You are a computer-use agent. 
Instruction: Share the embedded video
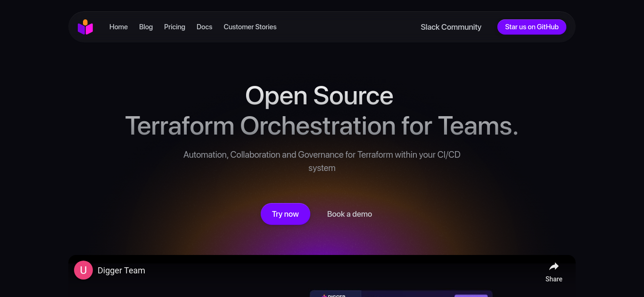(x=554, y=272)
